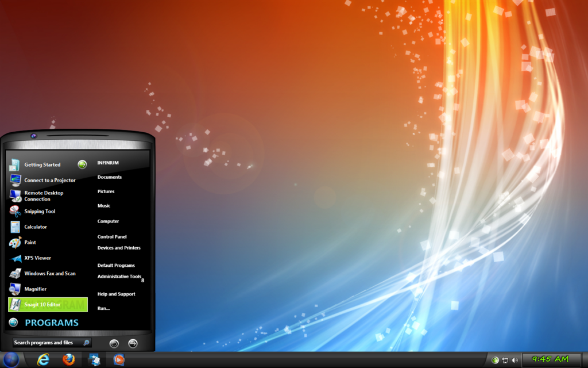
Task: Open Help and Support link
Action: click(x=116, y=294)
